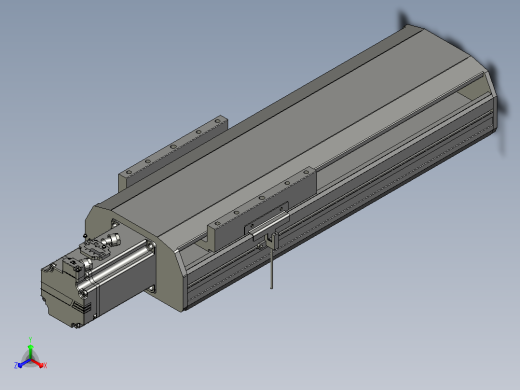520x390 pixels.
Task: Click the long top cover of the actuator
Action: coord(290,133)
